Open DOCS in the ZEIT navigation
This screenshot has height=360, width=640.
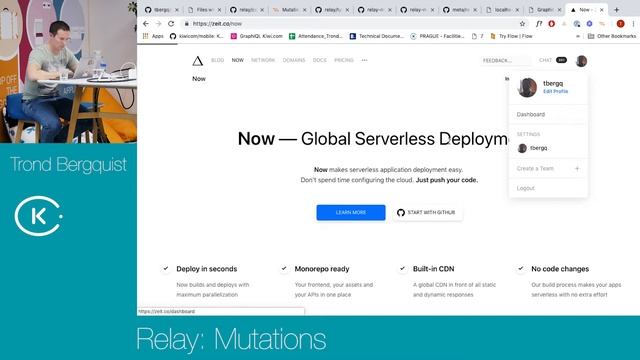(x=320, y=60)
